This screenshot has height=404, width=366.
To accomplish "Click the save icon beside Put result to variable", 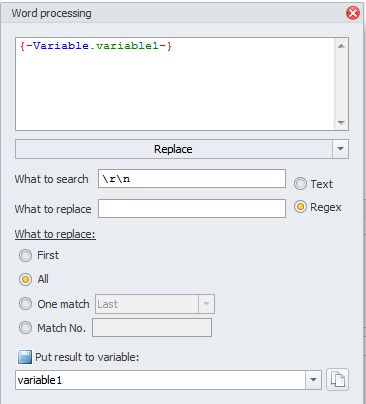I will (25, 357).
